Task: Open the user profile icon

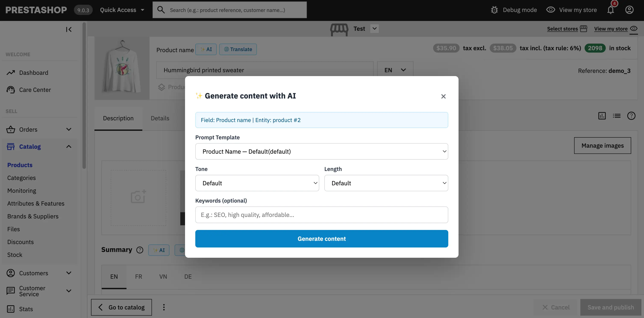Action: (629, 10)
